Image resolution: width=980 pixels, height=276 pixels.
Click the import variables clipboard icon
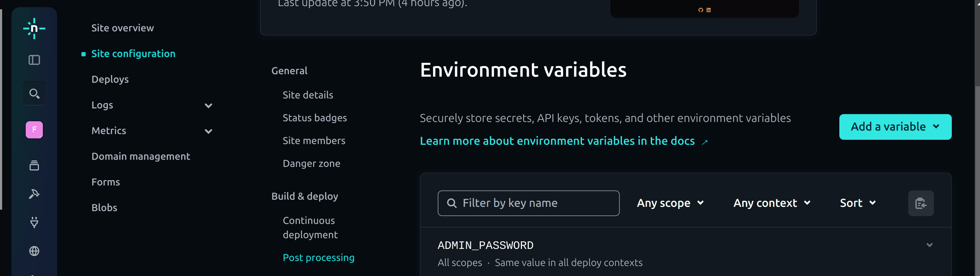coord(921,203)
